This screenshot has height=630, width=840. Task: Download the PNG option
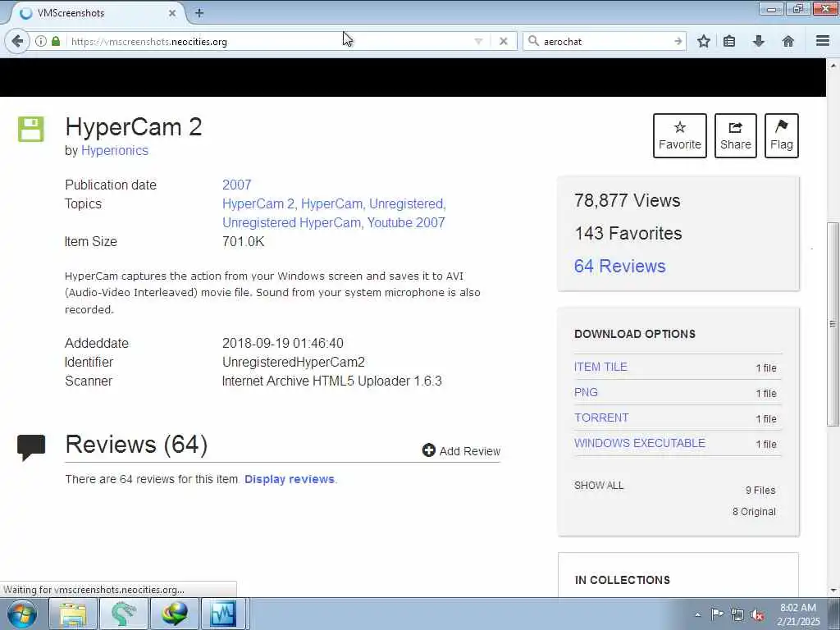(586, 392)
